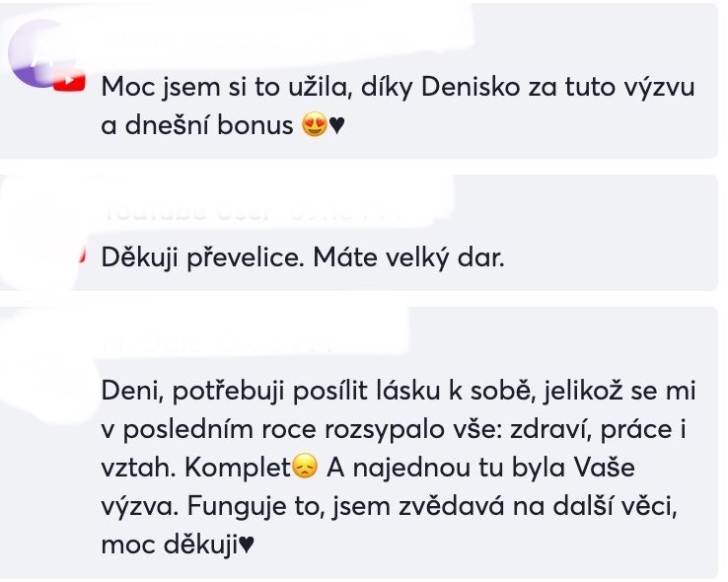Image resolution: width=728 pixels, height=582 pixels.
Task: Click the black heart after "moc děkuji"
Action: coord(247,544)
